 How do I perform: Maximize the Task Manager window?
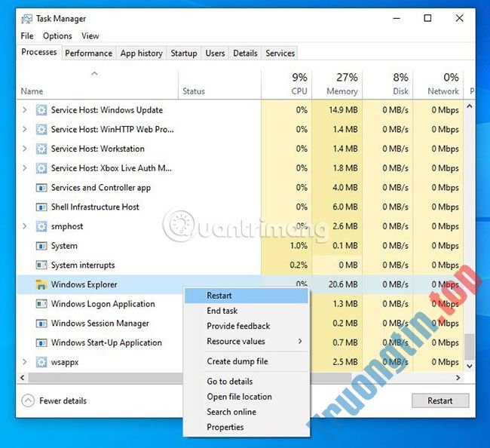tap(428, 18)
